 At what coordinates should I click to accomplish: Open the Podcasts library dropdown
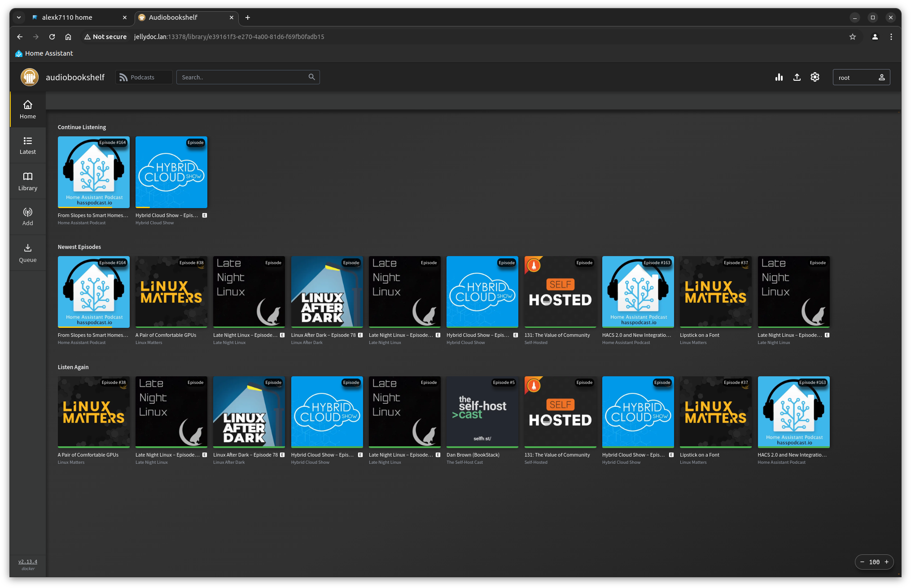144,77
